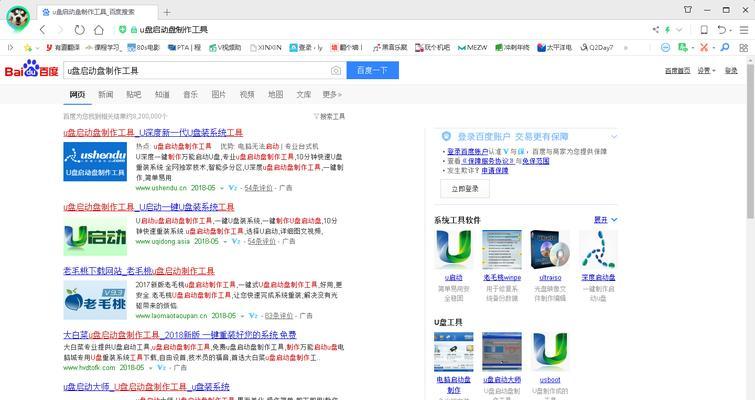Open the 搜索工具 filter
The width and height of the screenshot is (755, 400).
329,116
